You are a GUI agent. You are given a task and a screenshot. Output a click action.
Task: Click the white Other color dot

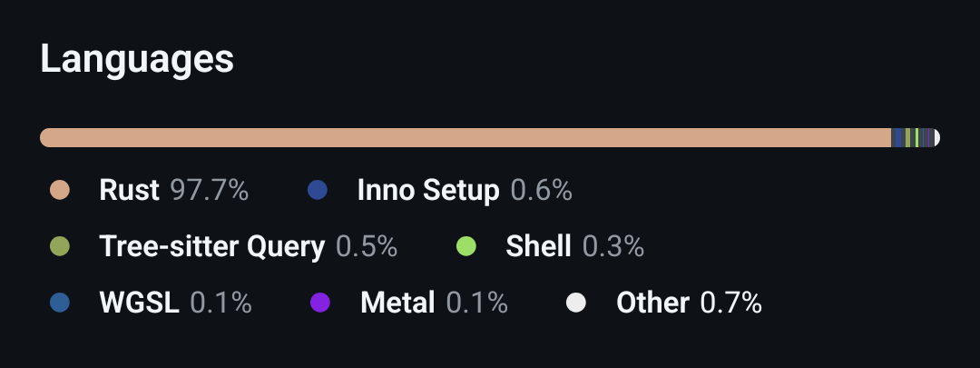coord(575,303)
